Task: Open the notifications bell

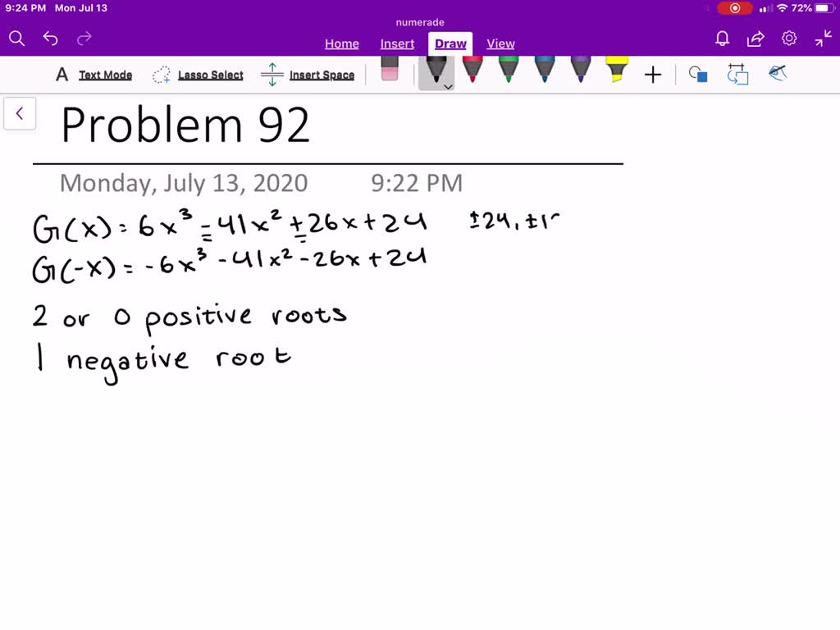Action: (722, 39)
